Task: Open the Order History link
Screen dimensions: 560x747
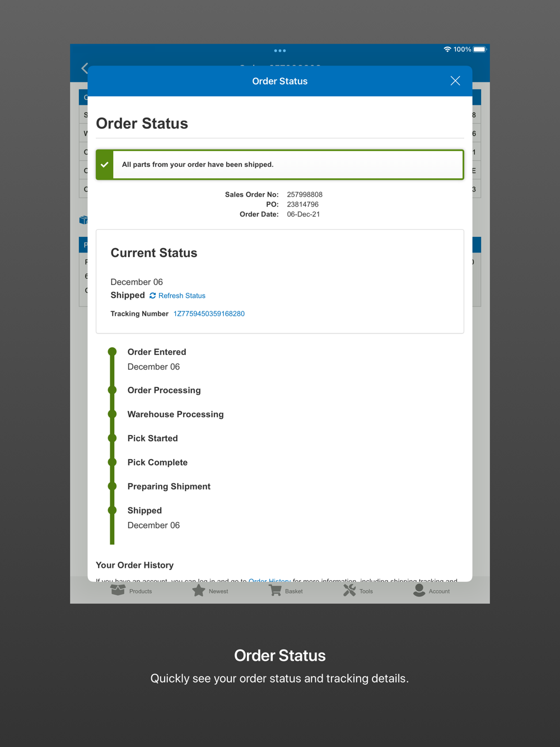Action: (x=269, y=580)
